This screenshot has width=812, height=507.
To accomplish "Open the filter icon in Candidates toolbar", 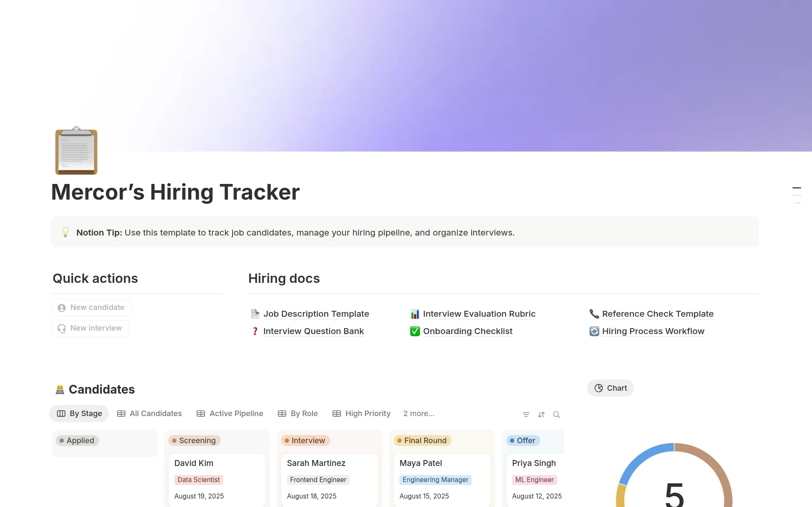I will [x=526, y=414].
